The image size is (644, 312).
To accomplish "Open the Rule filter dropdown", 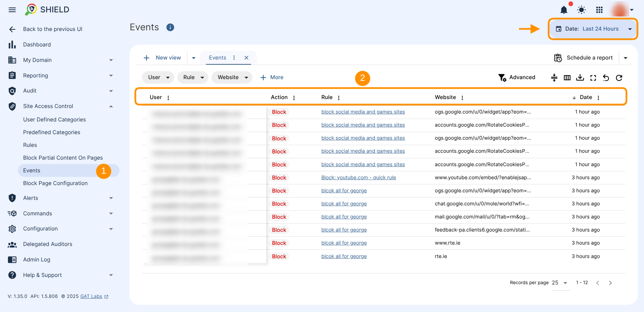I will click(x=193, y=77).
